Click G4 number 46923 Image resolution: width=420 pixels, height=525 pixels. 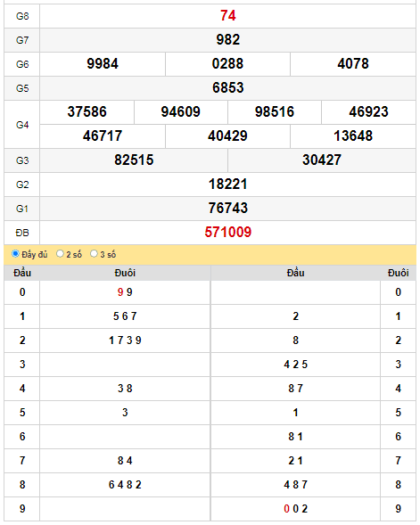[x=369, y=111]
